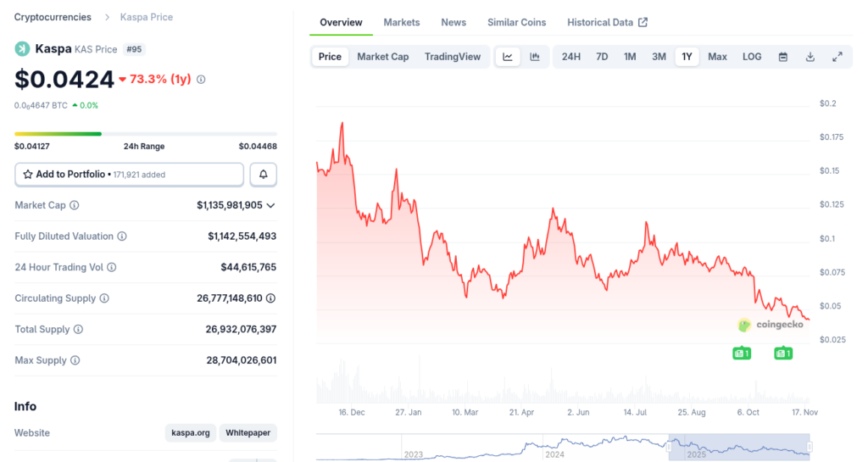This screenshot has width=868, height=462.
Task: Expand the Market Cap value chevron
Action: coord(270,205)
